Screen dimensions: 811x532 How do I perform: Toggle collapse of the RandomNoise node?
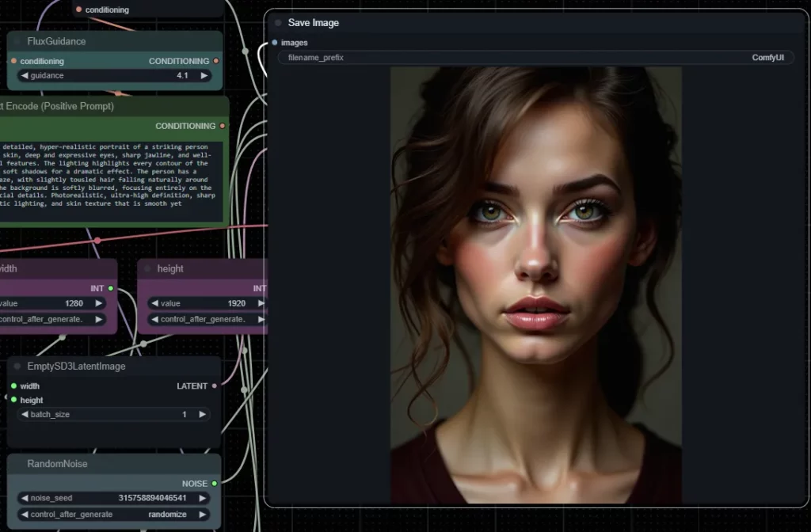click(x=17, y=464)
